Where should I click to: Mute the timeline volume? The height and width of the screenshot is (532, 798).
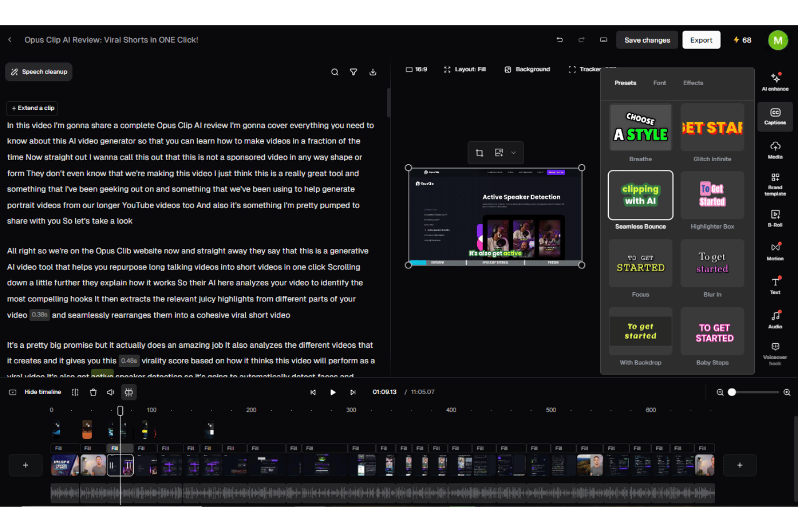pyautogui.click(x=111, y=392)
